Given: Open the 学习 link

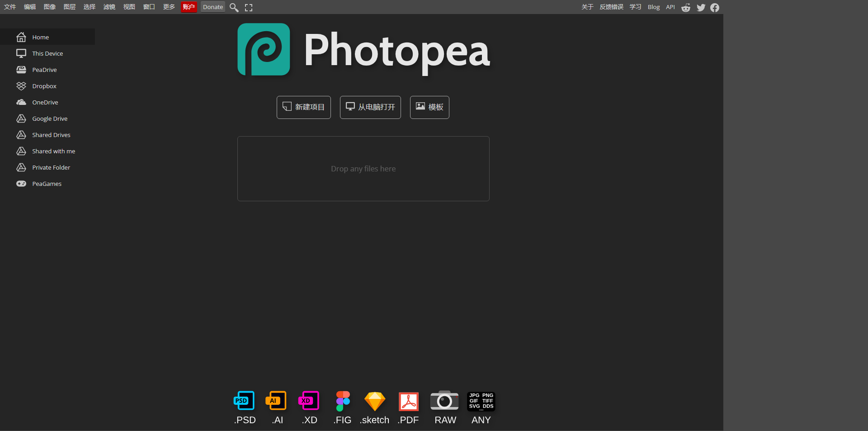Looking at the screenshot, I should (x=635, y=7).
